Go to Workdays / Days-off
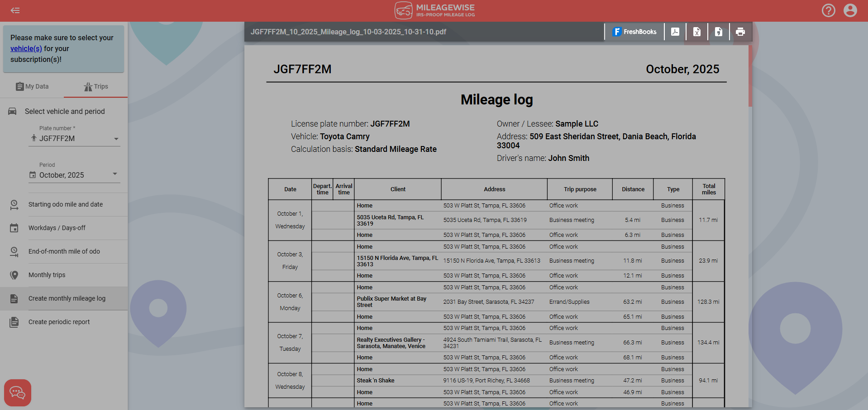Screen dimensions: 868x410 pyautogui.click(x=57, y=228)
